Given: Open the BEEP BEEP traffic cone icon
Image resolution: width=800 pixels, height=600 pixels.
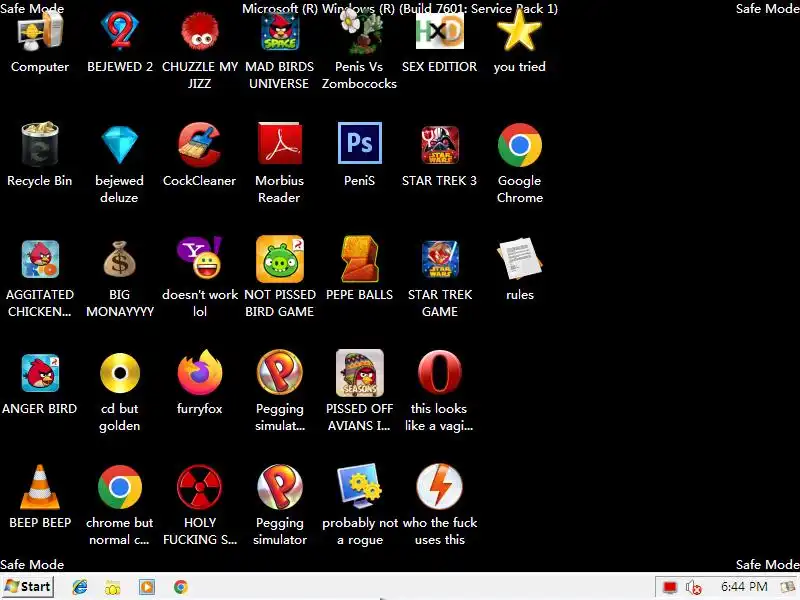Looking at the screenshot, I should pos(40,487).
